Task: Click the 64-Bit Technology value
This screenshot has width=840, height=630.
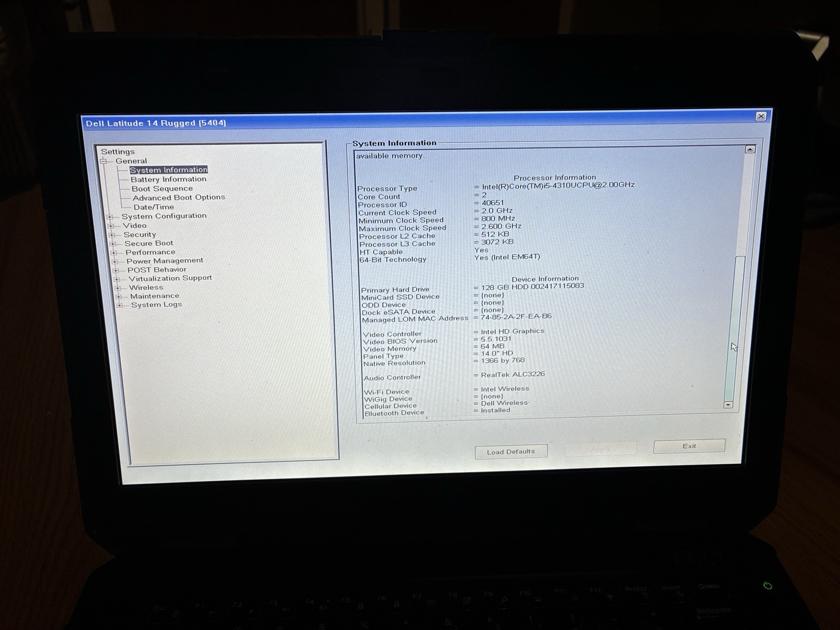Action: click(x=507, y=257)
